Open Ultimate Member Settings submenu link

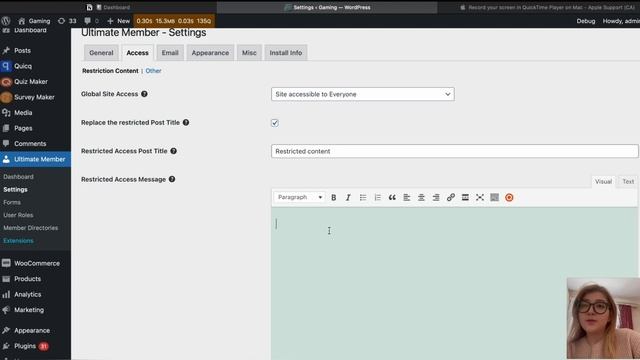pyautogui.click(x=16, y=189)
